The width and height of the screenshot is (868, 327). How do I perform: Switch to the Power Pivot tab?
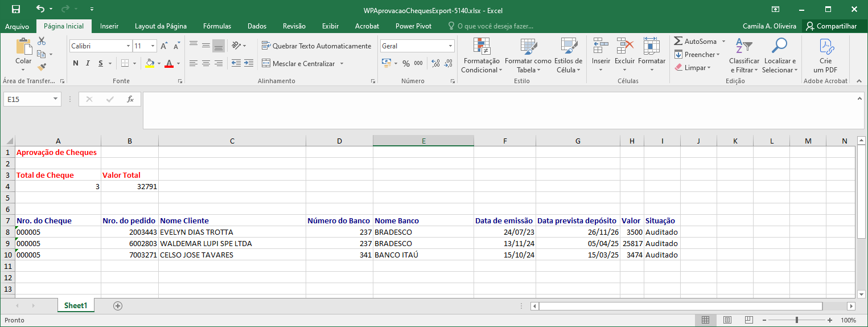(x=413, y=26)
